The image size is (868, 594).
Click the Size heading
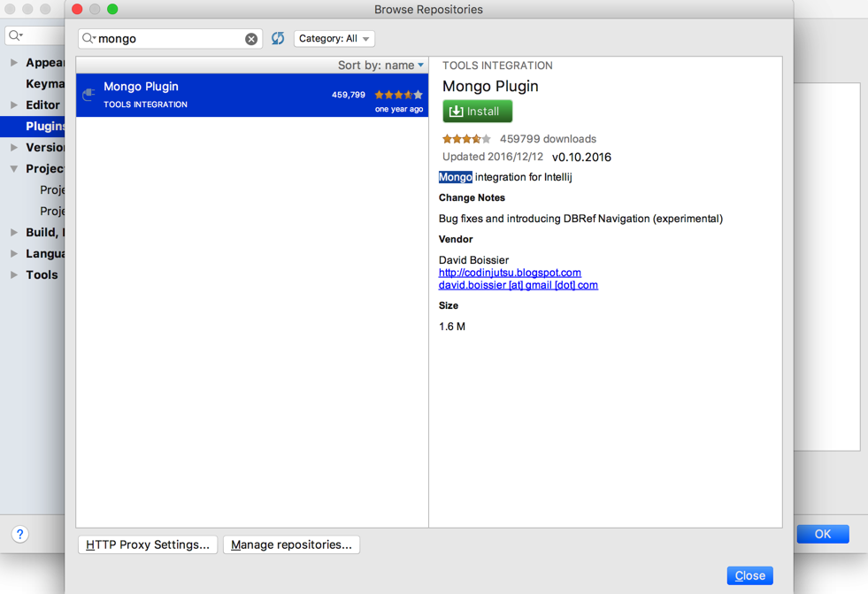tap(449, 305)
